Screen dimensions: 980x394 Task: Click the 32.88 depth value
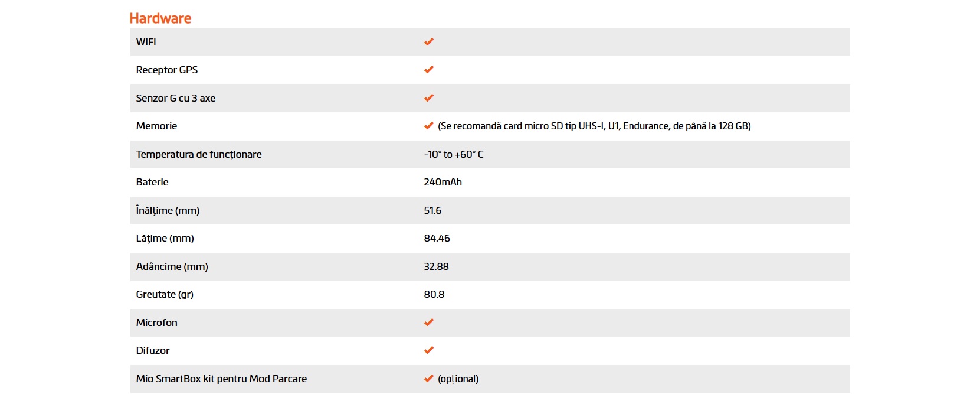(x=436, y=266)
